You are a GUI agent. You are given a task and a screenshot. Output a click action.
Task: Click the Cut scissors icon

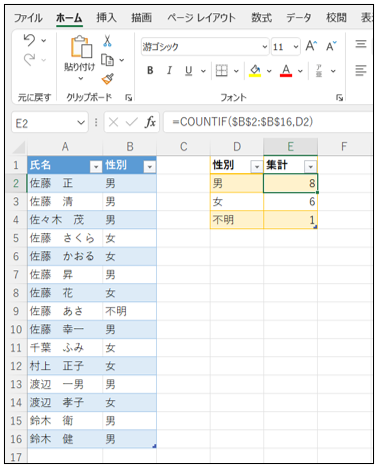107,41
